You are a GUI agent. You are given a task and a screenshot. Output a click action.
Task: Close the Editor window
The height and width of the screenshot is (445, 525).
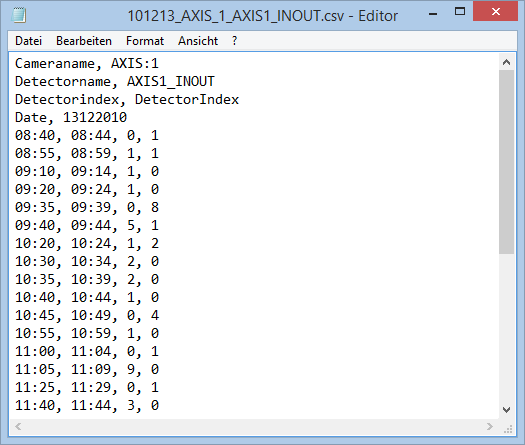(496, 11)
